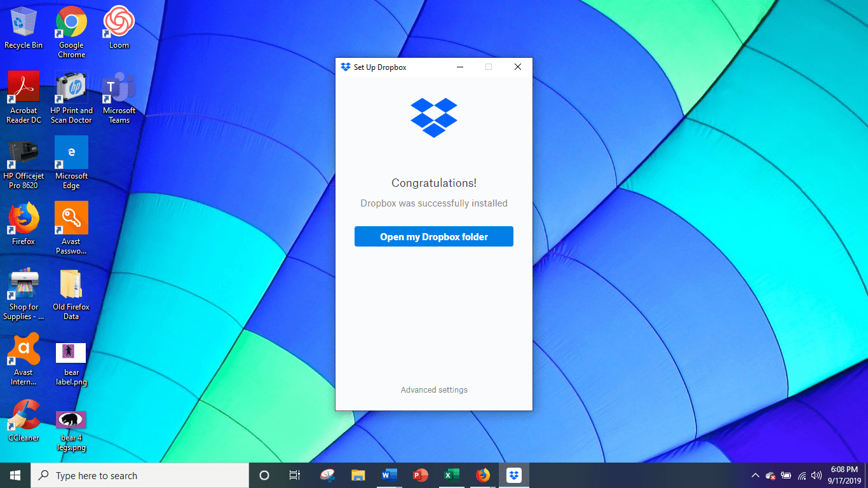The width and height of the screenshot is (868, 488).
Task: Open File Explorer from the taskbar
Action: [x=358, y=475]
